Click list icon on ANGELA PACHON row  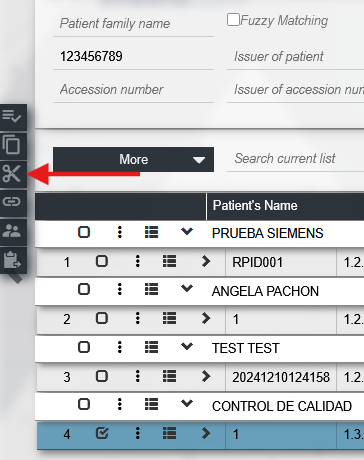[151, 289]
